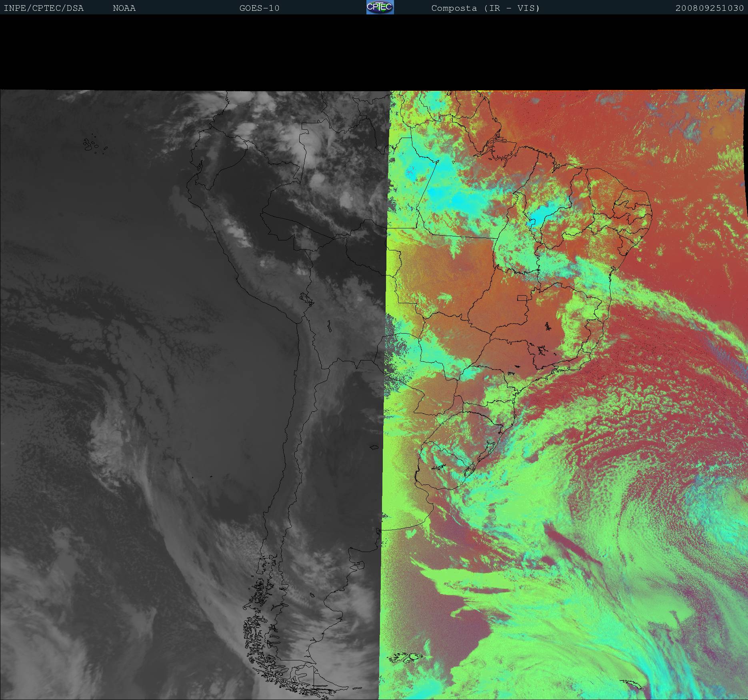Click the GOES-10 satellite label
748x700 pixels.
(x=259, y=8)
